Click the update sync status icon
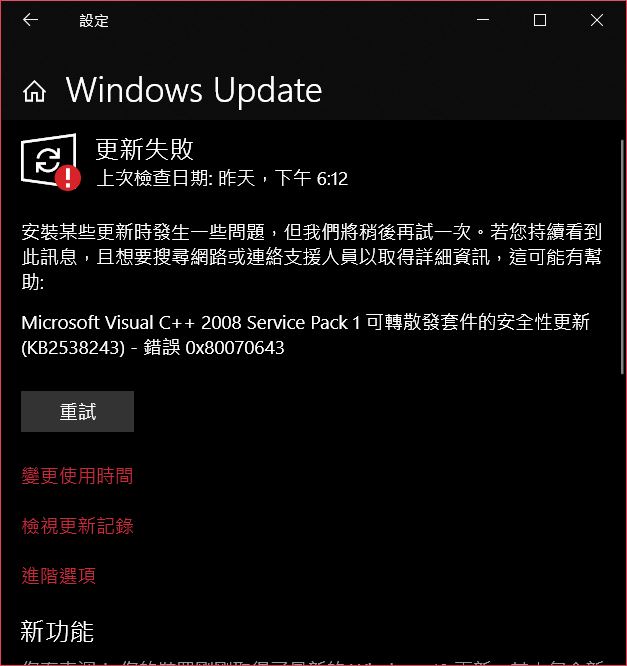This screenshot has height=666, width=627. (x=48, y=160)
